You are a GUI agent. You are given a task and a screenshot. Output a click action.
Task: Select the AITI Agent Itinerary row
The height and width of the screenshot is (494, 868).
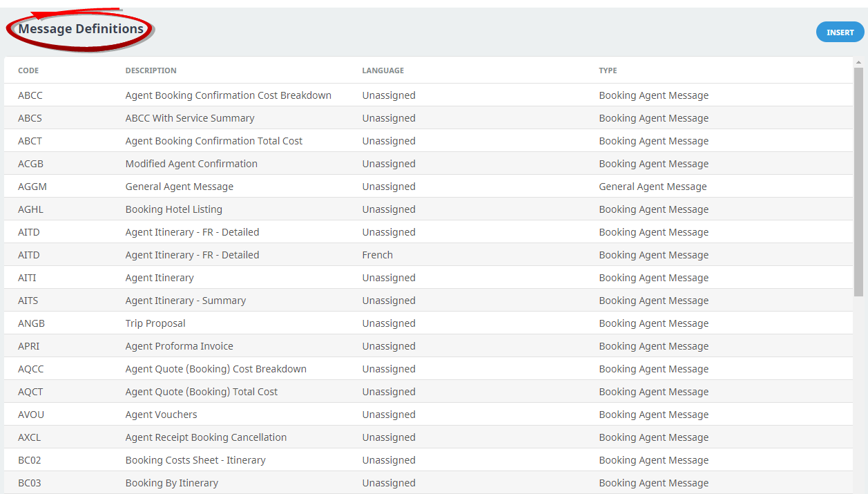160,278
